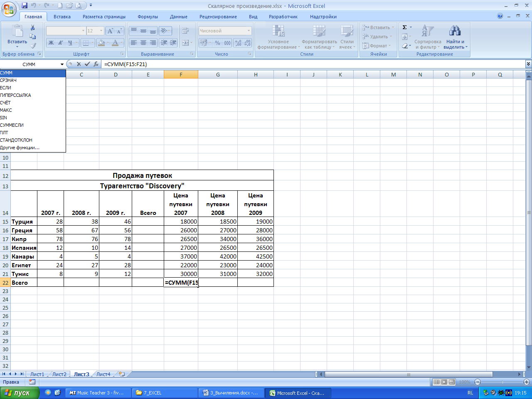Click zoom in plus on zoom slider
This screenshot has height=399, width=532.
(527, 382)
